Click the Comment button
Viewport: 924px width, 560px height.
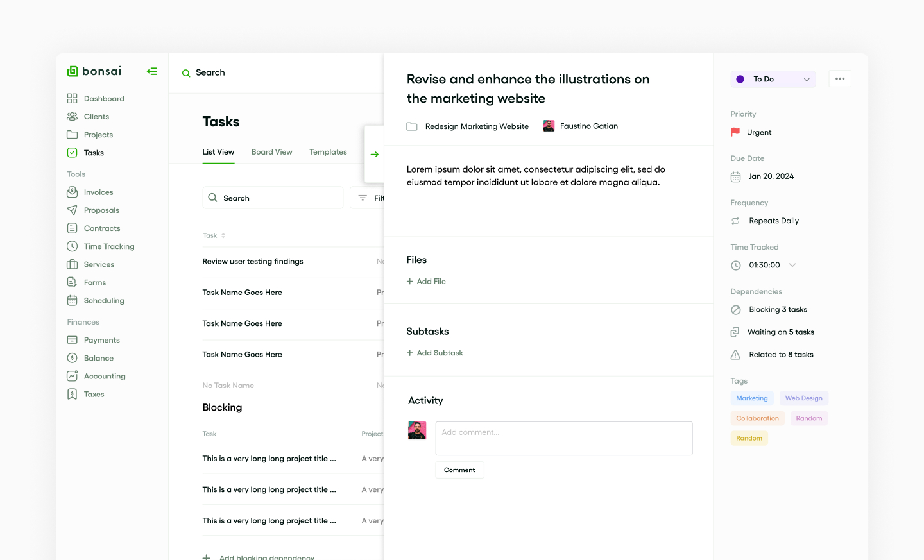(459, 470)
